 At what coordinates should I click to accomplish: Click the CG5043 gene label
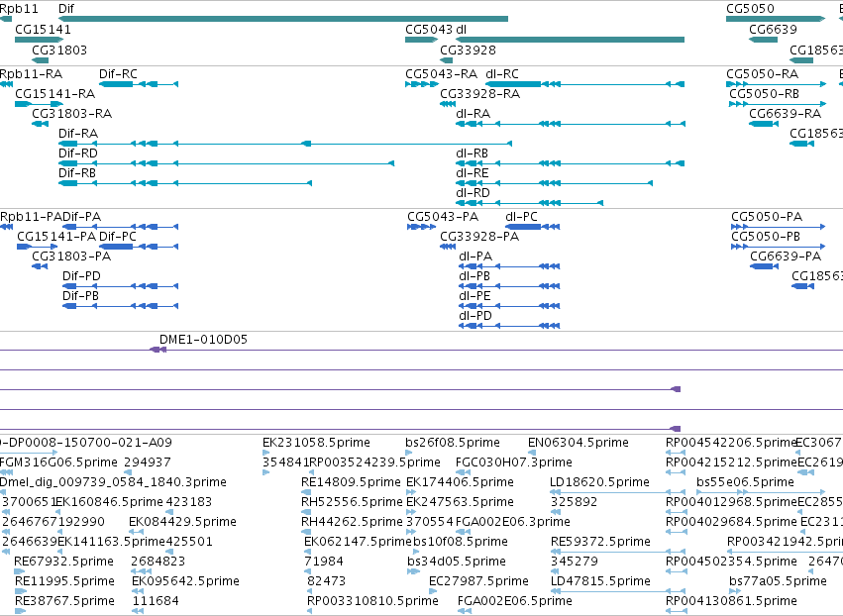pyautogui.click(x=429, y=30)
